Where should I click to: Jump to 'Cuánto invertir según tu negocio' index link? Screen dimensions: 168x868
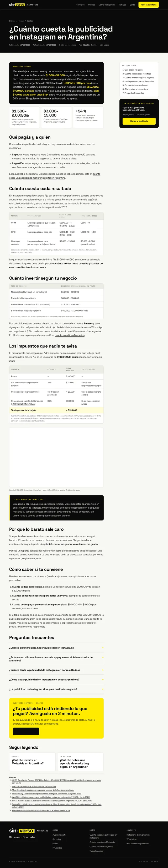[139, 78]
